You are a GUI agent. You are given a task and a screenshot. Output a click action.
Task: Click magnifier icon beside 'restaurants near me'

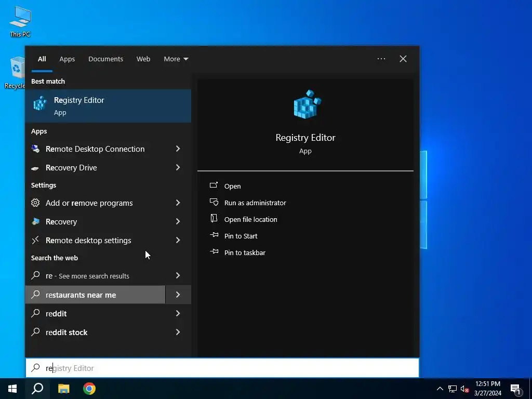[x=35, y=295]
